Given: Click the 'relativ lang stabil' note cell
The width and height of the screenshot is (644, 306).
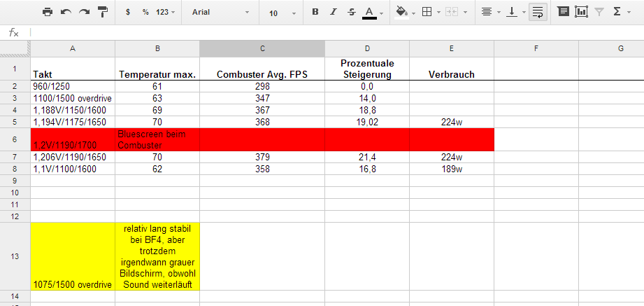Looking at the screenshot, I should 157,257.
